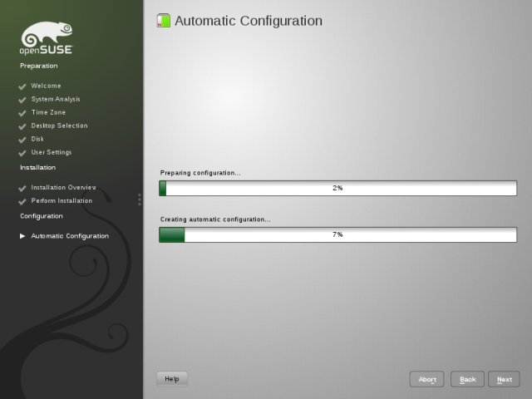Viewport: 532px width, 399px height.
Task: Select the Time Zone step label
Action: pyautogui.click(x=48, y=112)
